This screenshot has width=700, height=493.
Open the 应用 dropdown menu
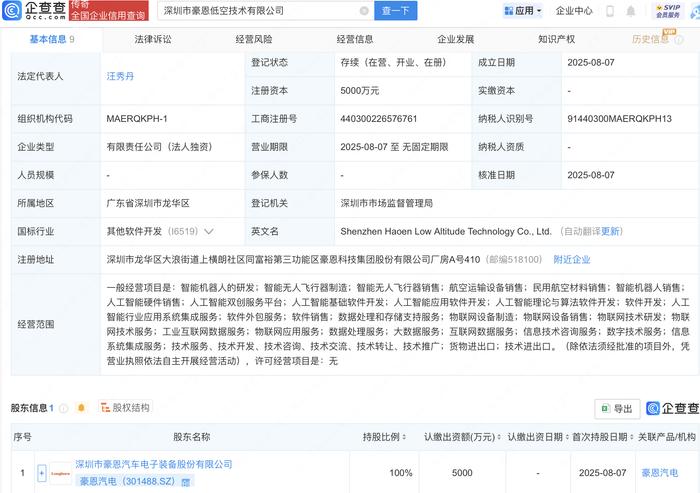[x=522, y=11]
